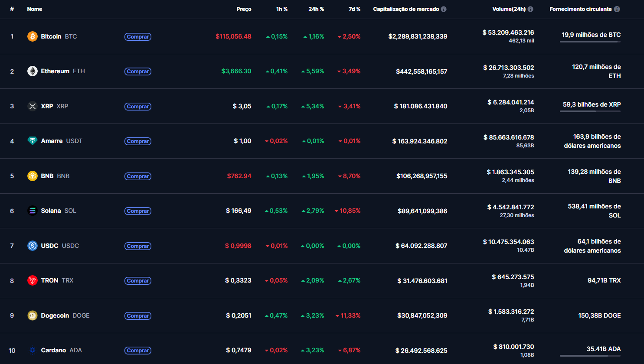The width and height of the screenshot is (644, 364).
Task: Open info icon beside Volume(24h)
Action: pos(530,9)
